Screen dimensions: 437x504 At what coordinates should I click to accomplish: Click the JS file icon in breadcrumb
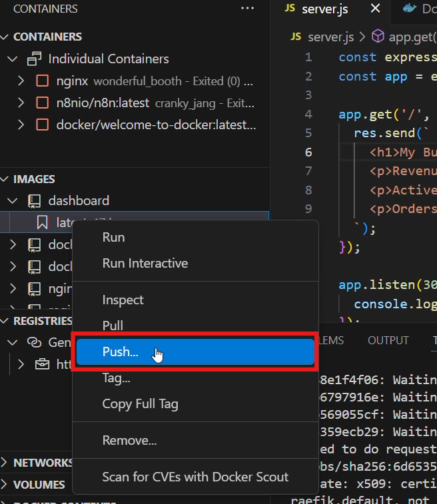[296, 37]
